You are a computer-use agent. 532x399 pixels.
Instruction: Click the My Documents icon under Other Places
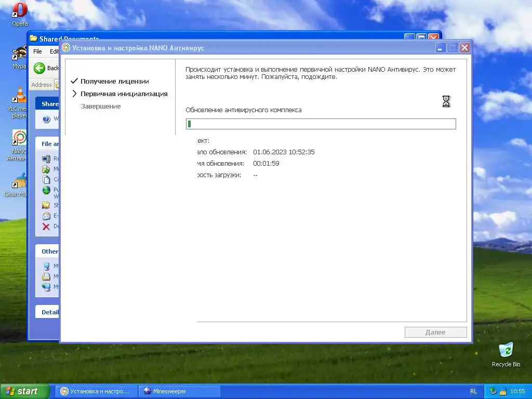pyautogui.click(x=46, y=276)
